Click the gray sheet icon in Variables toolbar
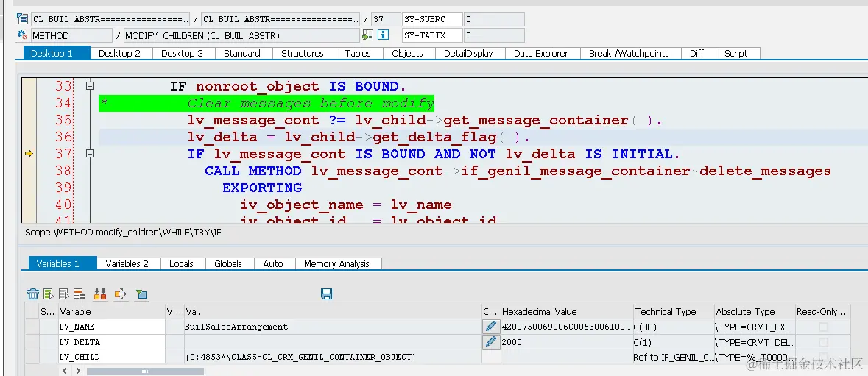The width and height of the screenshot is (868, 376). tap(64, 294)
